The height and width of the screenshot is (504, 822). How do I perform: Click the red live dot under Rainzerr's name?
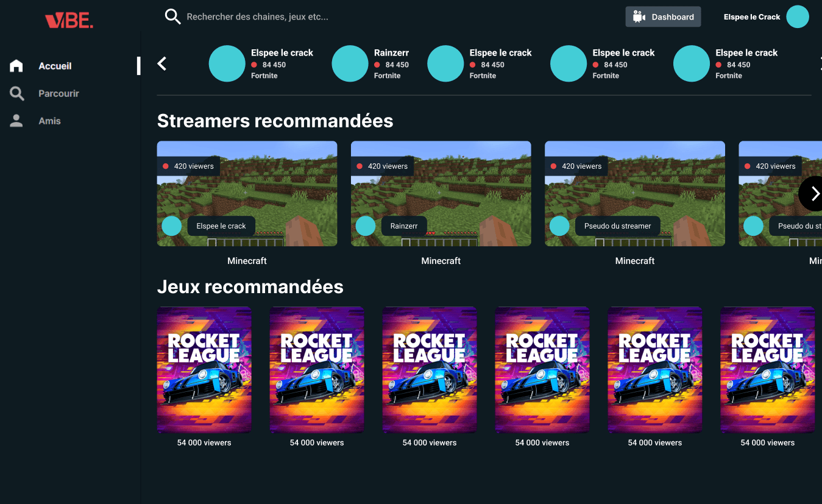click(x=377, y=65)
